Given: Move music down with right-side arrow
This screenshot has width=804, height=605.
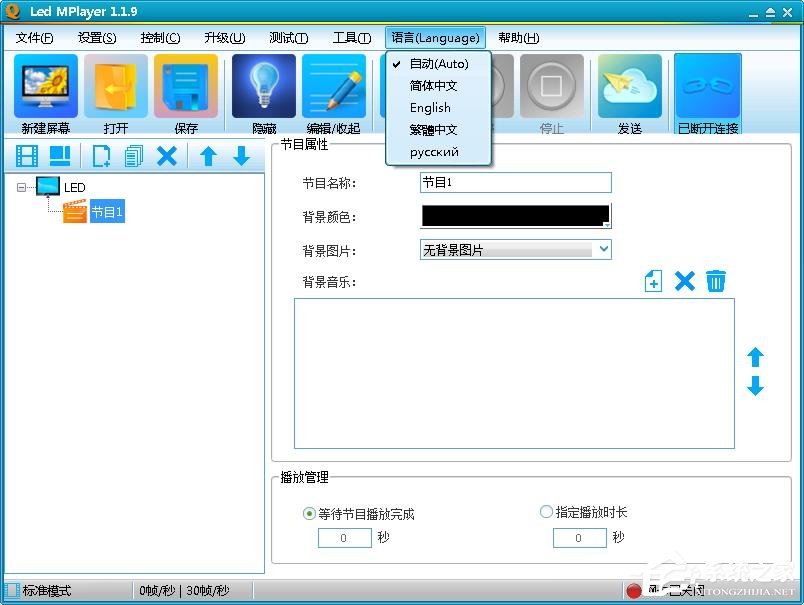Looking at the screenshot, I should [x=755, y=386].
